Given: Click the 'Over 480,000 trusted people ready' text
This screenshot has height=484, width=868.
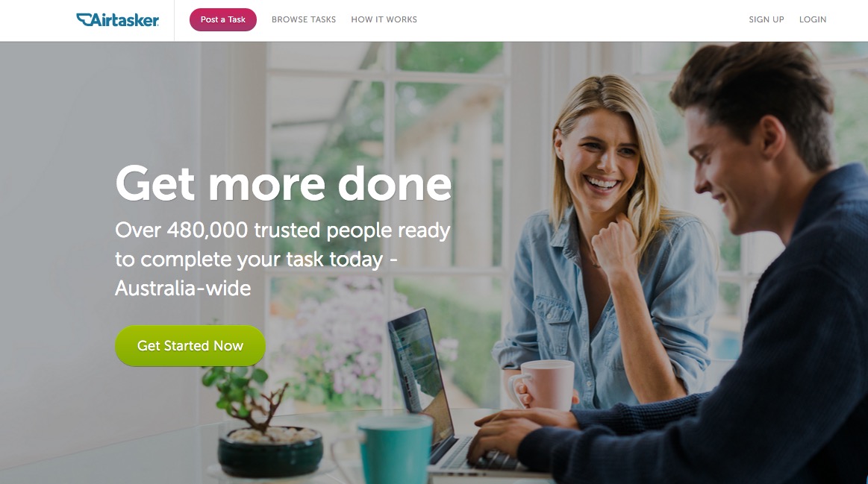Looking at the screenshot, I should 283,230.
